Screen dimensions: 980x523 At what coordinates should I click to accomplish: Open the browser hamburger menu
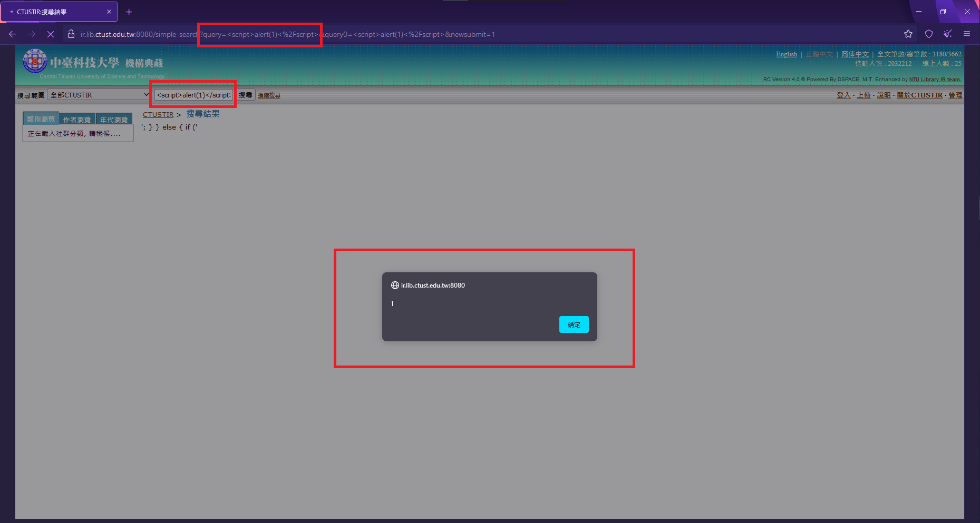click(967, 34)
